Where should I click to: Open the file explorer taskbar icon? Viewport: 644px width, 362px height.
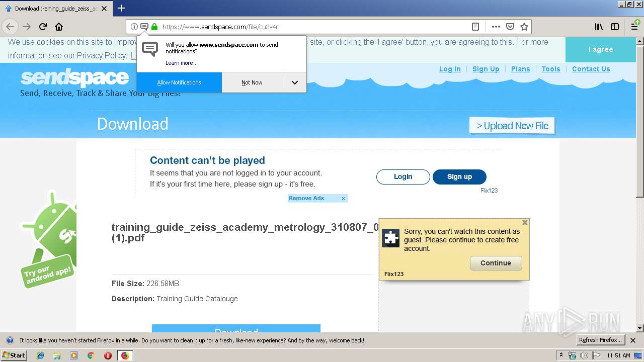click(x=57, y=355)
